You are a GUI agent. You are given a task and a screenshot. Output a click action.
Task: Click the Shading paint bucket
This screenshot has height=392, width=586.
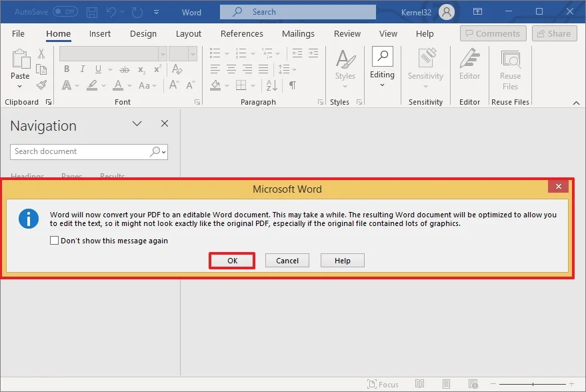pos(215,85)
